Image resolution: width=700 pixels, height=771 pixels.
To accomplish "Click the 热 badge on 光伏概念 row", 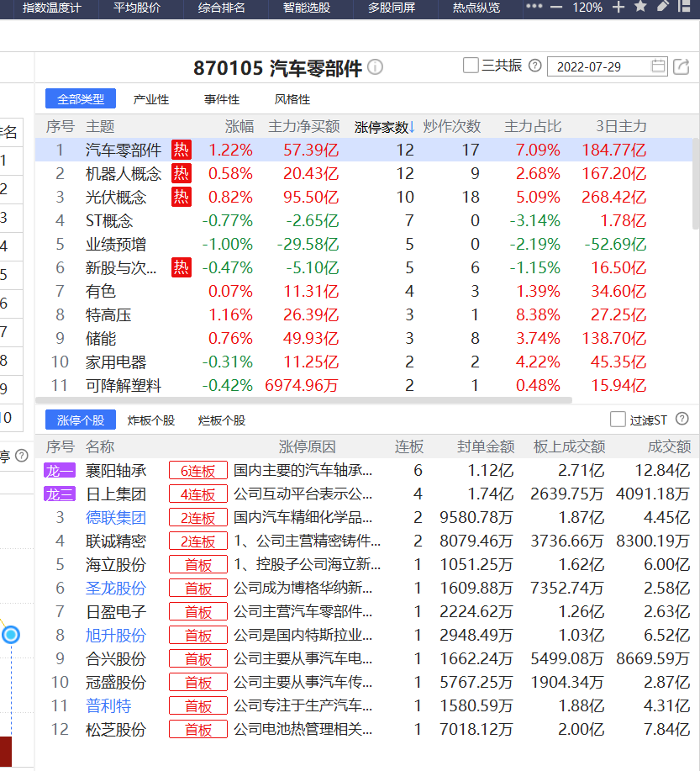I will pyautogui.click(x=182, y=197).
